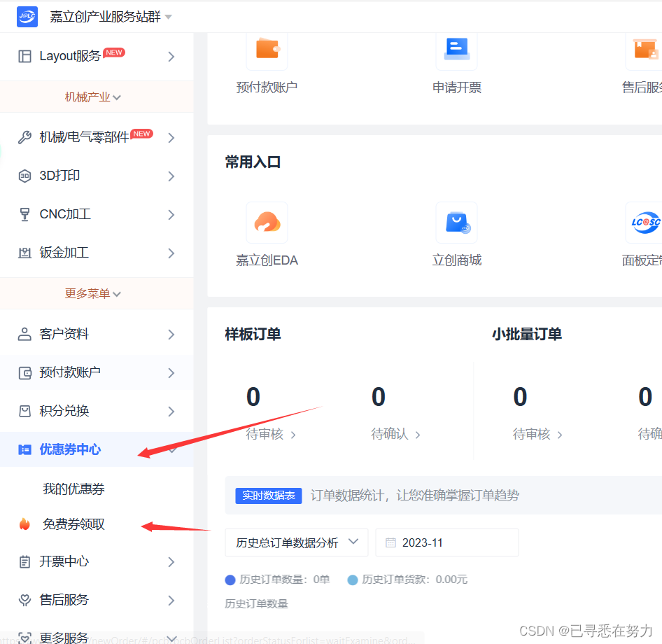This screenshot has height=644, width=662.
Task: Open the 嘉立创EDA label link
Action: [267, 260]
